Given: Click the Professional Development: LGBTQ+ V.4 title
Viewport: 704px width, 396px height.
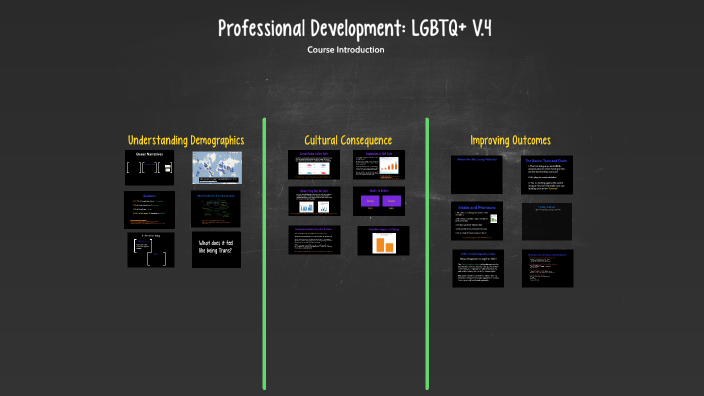Looking at the screenshot, I should [355, 28].
